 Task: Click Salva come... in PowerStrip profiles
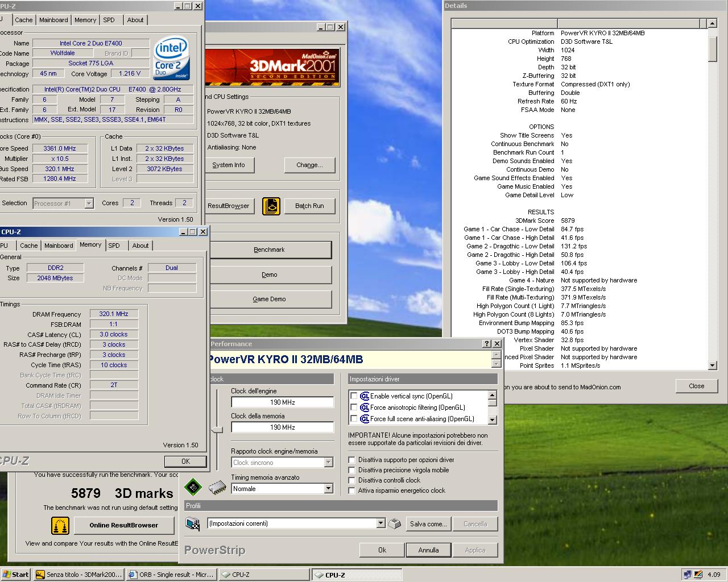(429, 524)
